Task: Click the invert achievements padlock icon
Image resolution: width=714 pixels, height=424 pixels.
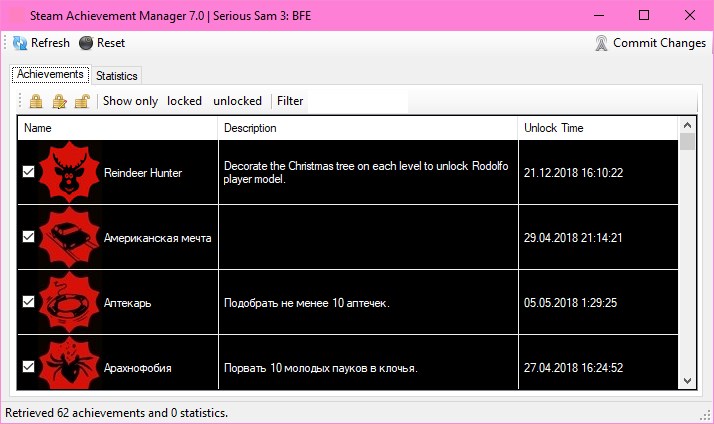Action: (59, 101)
